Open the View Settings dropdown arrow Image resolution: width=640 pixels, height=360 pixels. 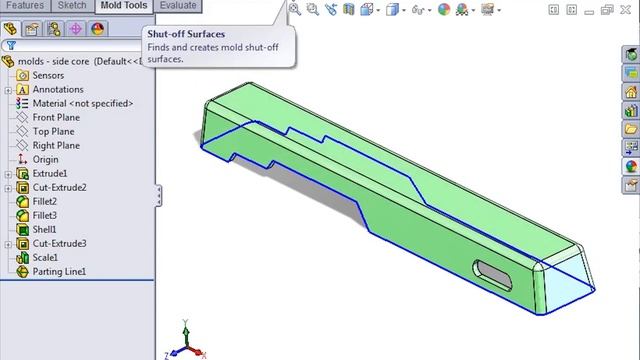point(499,10)
